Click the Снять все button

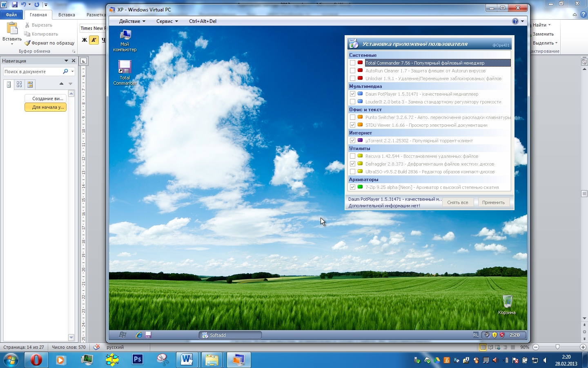458,202
